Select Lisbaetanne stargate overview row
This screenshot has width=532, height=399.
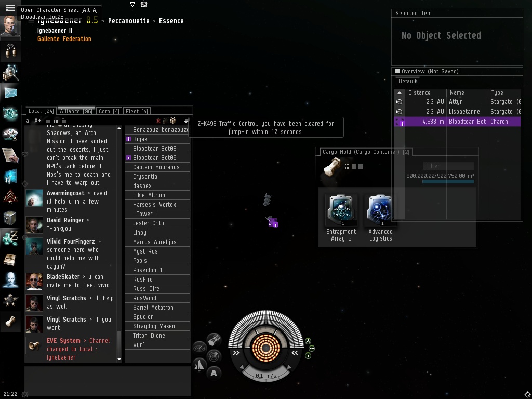coord(457,112)
